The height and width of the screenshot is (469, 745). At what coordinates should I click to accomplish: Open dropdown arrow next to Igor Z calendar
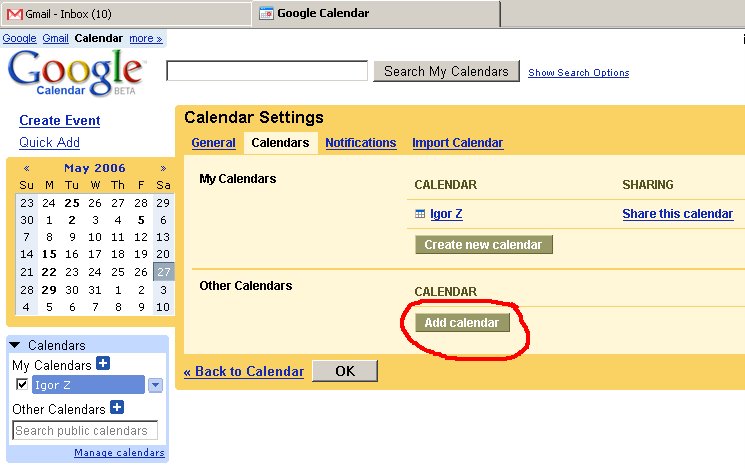[x=155, y=385]
